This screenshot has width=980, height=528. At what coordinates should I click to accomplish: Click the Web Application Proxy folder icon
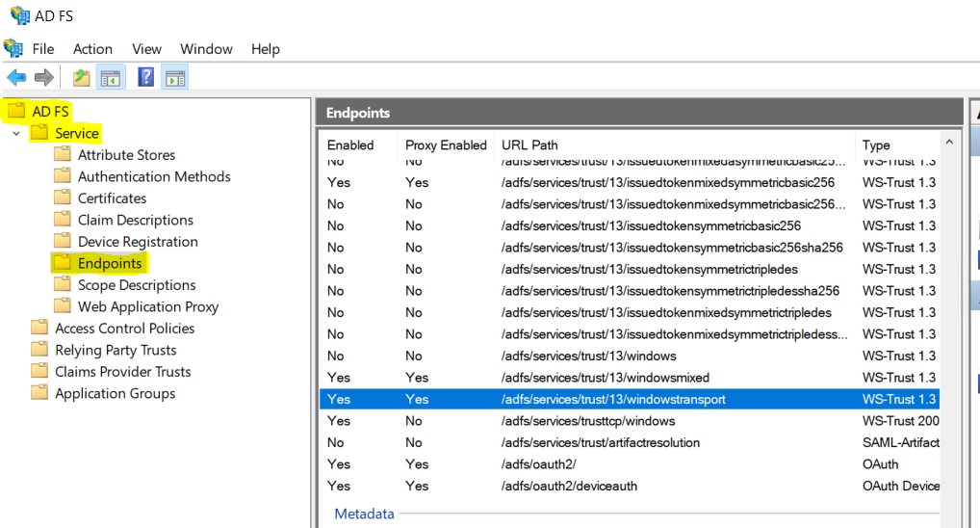click(x=63, y=305)
